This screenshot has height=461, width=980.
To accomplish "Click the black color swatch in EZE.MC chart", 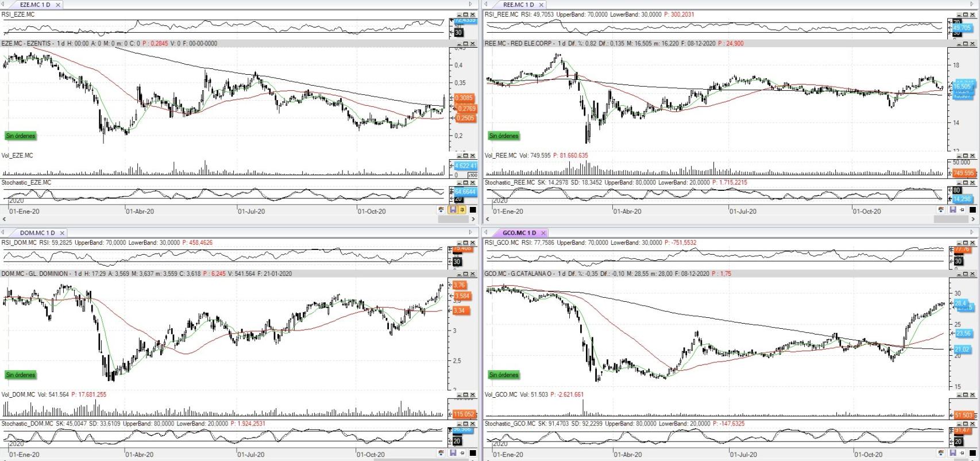I will click(x=473, y=210).
